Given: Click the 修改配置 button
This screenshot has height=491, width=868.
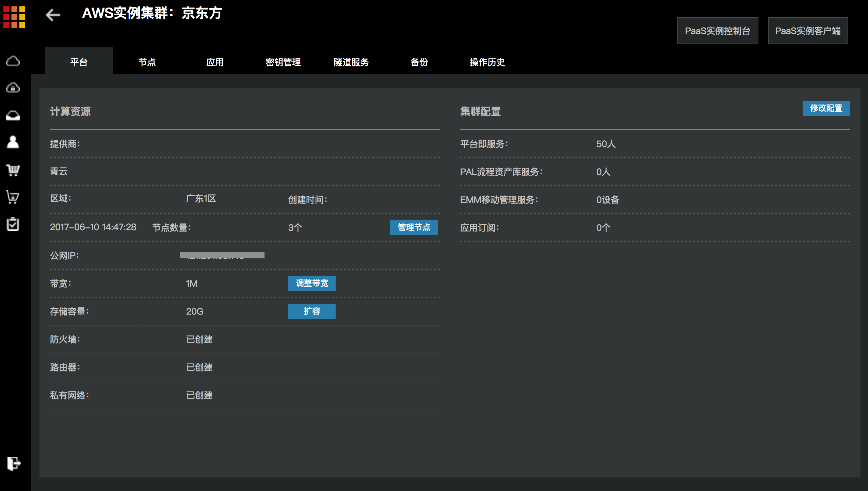Looking at the screenshot, I should coord(826,108).
